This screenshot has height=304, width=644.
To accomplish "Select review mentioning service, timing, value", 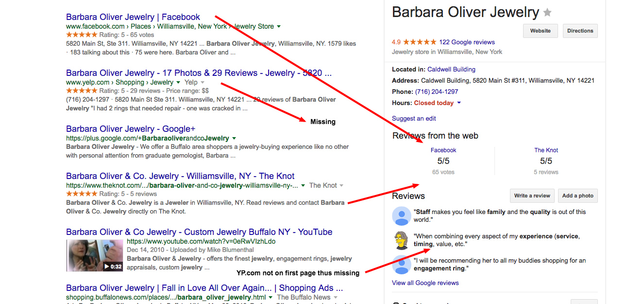I will [x=496, y=240].
